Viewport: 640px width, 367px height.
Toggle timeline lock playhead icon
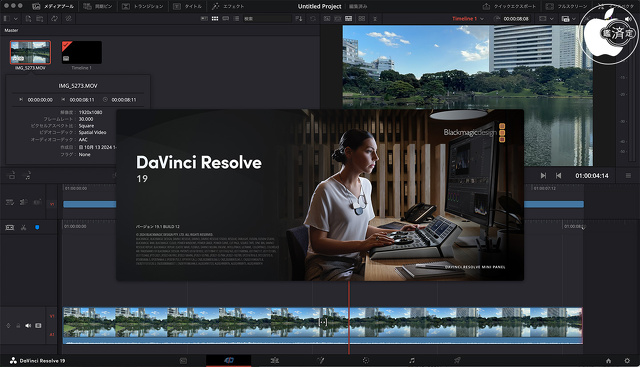(x=10, y=227)
